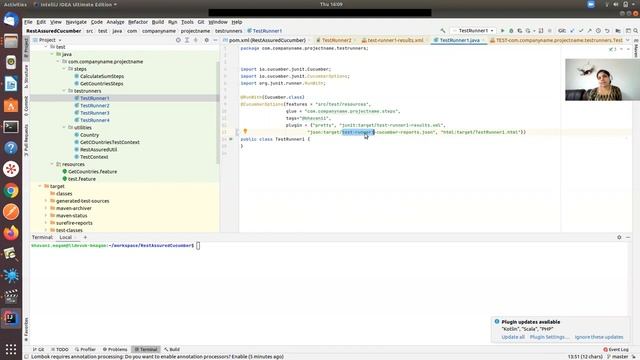This screenshot has width=640, height=360.
Task: Click Update all plugins link
Action: coord(513,337)
